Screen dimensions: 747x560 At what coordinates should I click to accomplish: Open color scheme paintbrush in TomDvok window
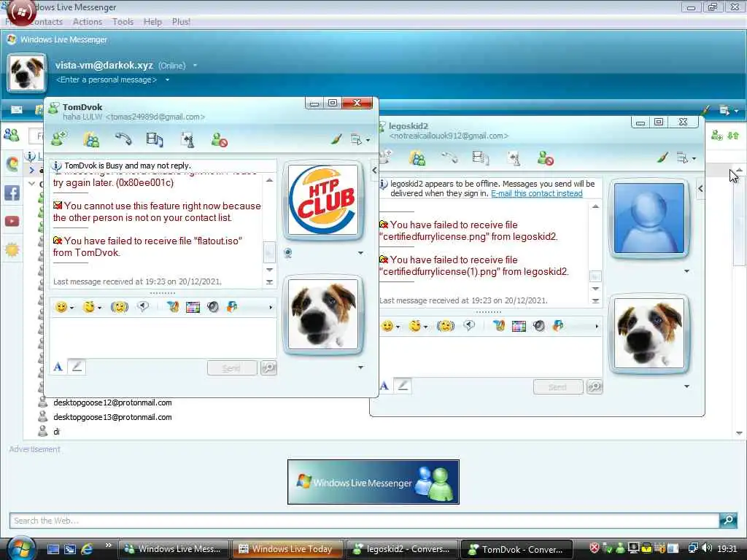click(x=336, y=139)
